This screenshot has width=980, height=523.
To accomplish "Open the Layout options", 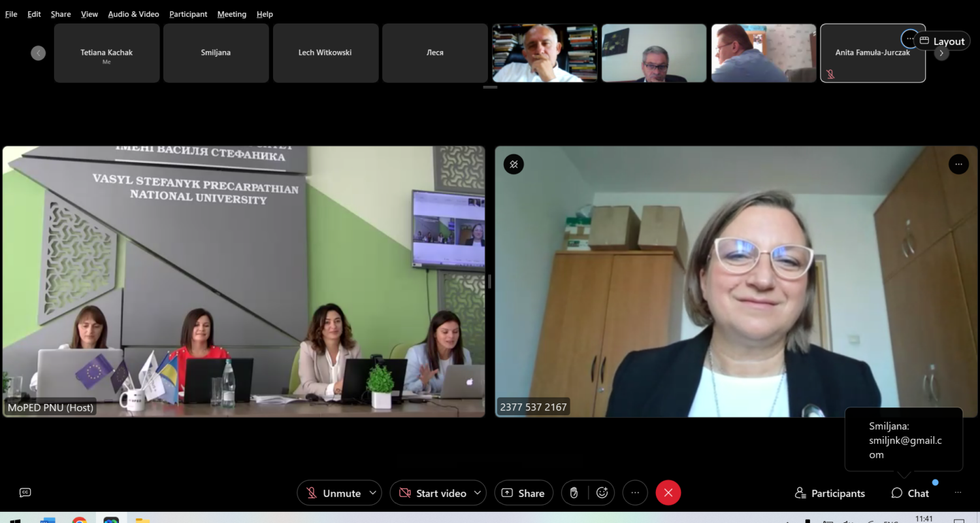I will [941, 41].
